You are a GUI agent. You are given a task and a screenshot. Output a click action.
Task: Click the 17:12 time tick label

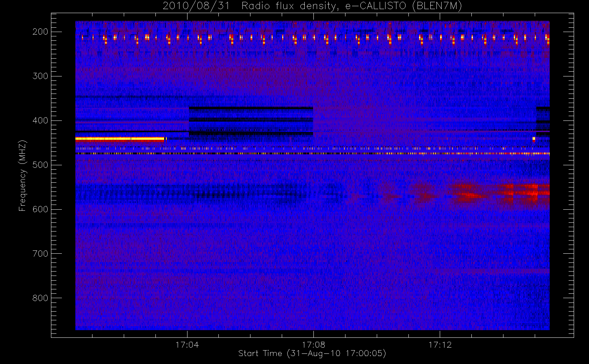[x=440, y=345]
